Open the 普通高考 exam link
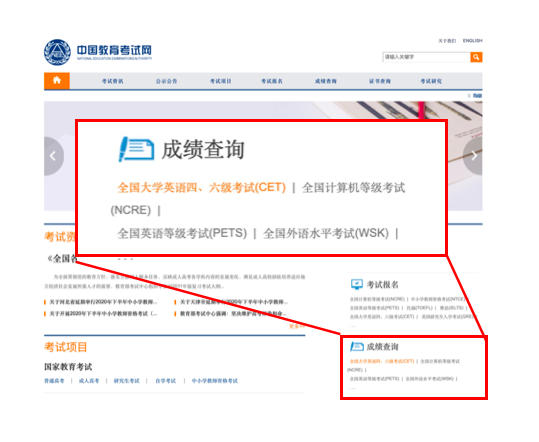Screen dimensions: 539x442 click(x=54, y=381)
